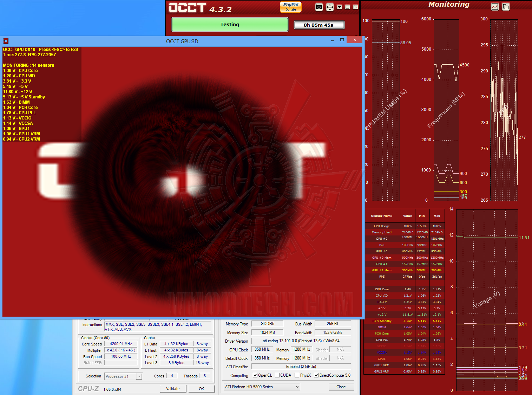The image size is (532, 395).
Task: Click the Validate button in CPU-Z
Action: tap(173, 389)
